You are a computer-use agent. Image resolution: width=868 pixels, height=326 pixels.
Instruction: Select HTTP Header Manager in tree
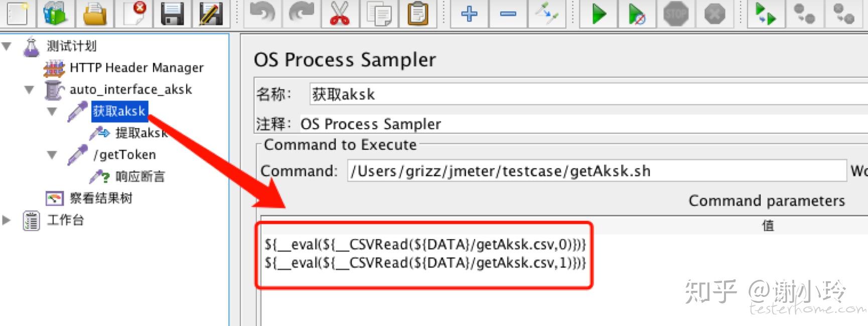pos(136,68)
